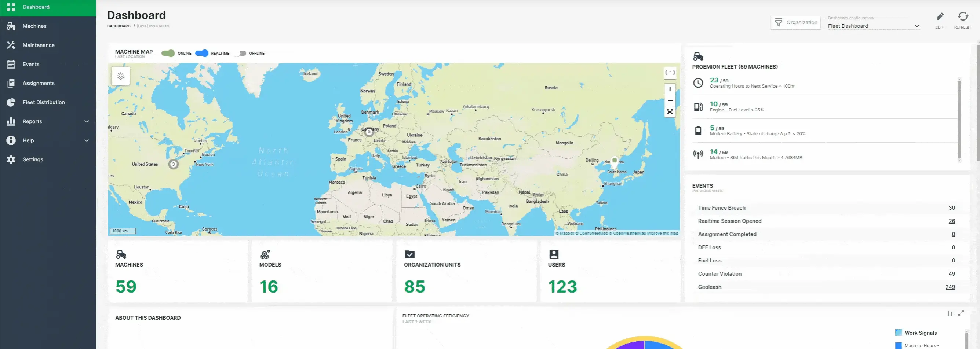Image resolution: width=980 pixels, height=349 pixels.
Task: Expand the Help sidebar menu
Action: click(x=86, y=140)
